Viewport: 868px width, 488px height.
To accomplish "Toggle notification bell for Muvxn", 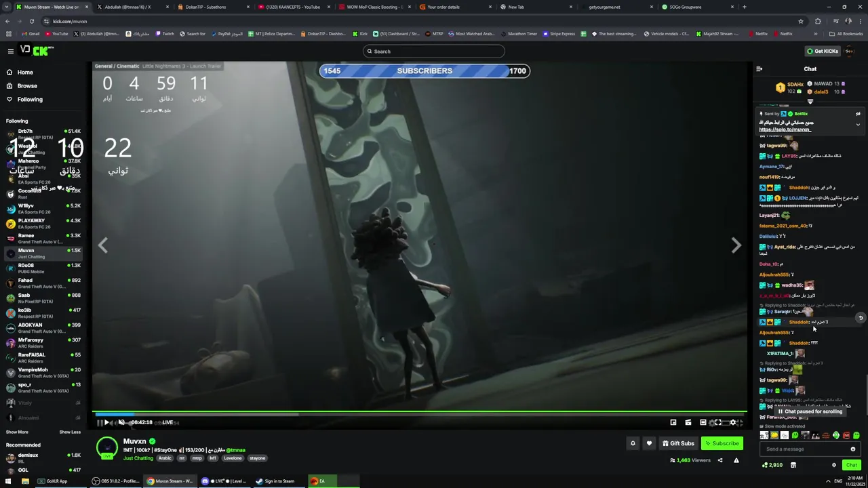I will 633,443.
